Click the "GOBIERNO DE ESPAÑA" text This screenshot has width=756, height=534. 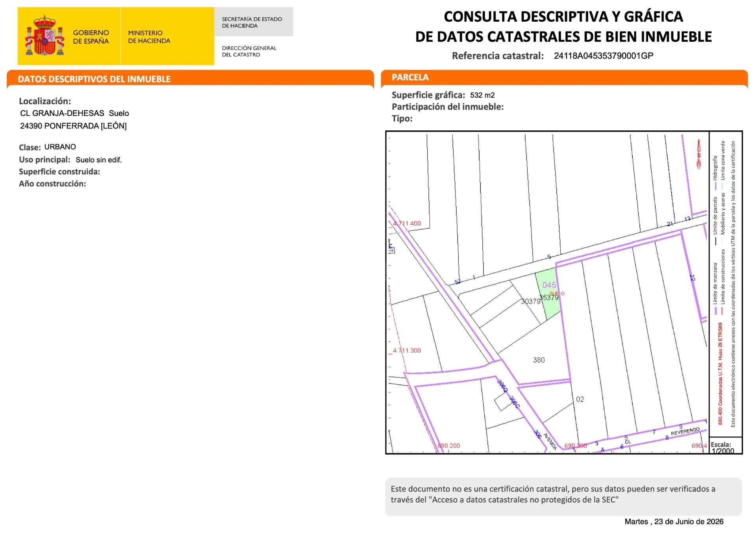coord(91,37)
